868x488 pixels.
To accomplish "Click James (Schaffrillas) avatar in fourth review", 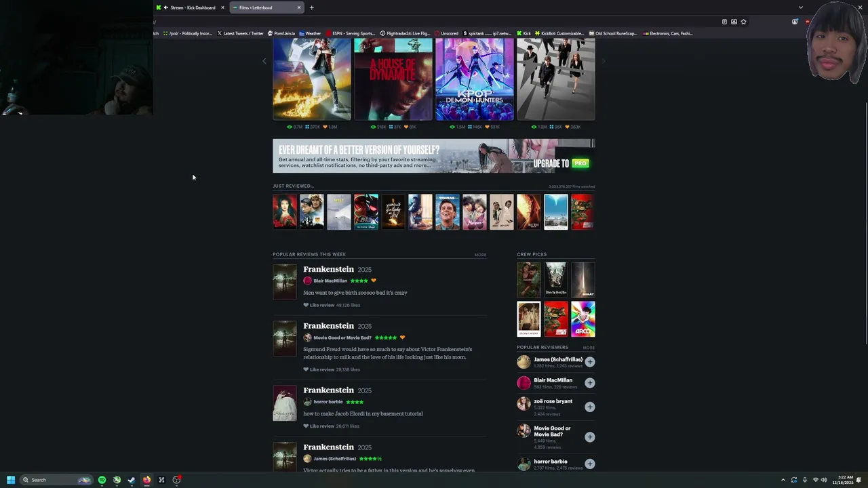I will [307, 459].
